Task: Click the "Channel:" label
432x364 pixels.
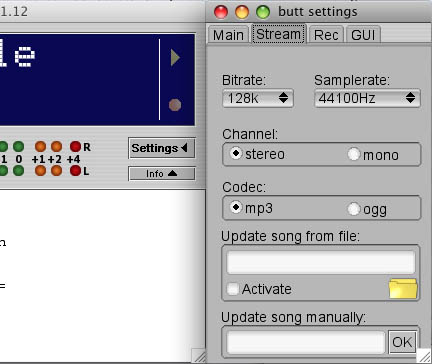Action: (x=250, y=134)
